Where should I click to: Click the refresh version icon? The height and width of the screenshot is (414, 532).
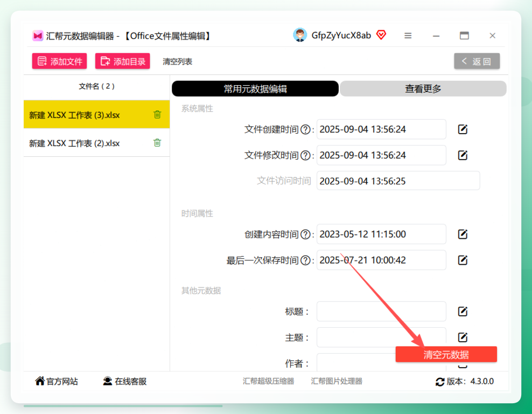pyautogui.click(x=440, y=382)
